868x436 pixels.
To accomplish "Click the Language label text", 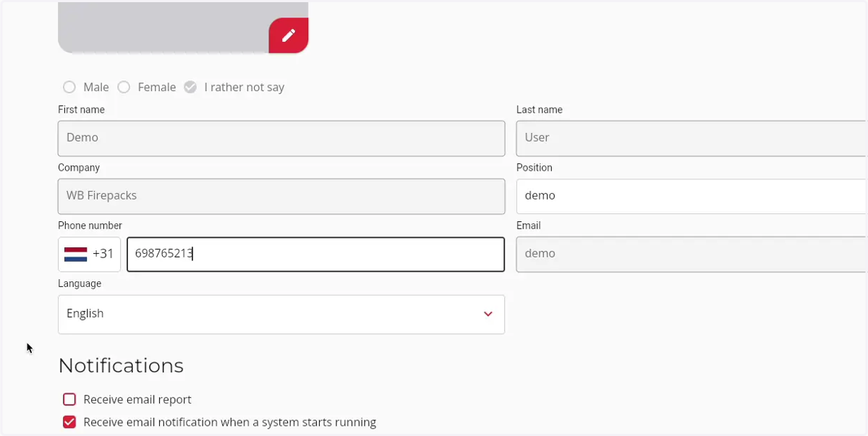I will coord(80,283).
